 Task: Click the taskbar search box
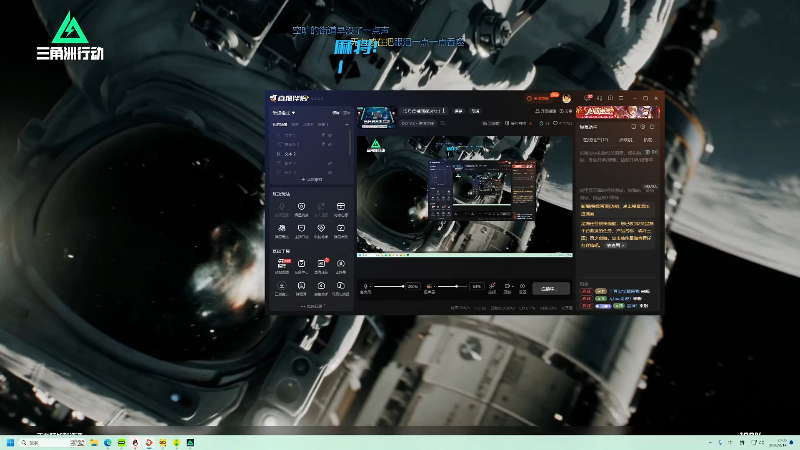point(52,442)
